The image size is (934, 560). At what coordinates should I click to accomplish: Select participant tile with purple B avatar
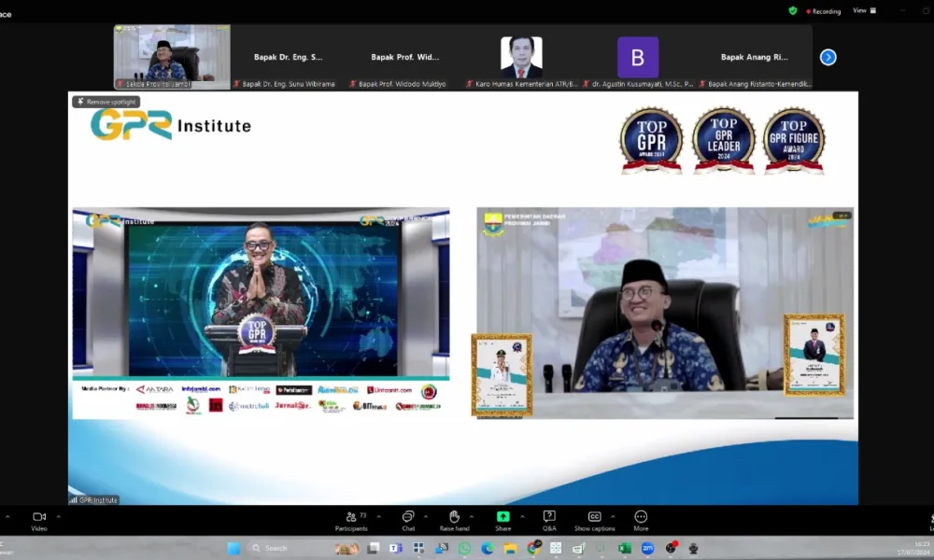point(638,58)
